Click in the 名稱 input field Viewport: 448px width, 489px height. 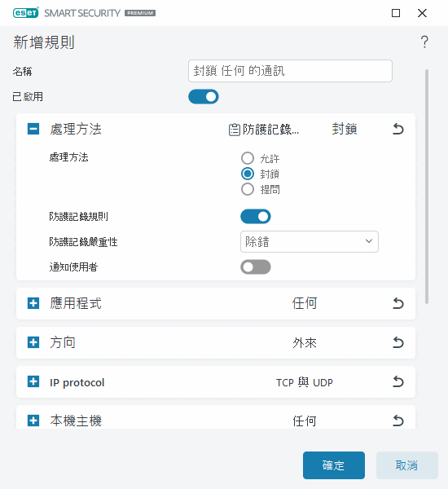point(290,71)
